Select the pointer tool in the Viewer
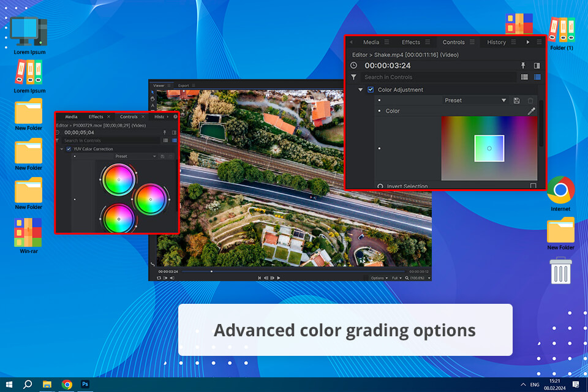The image size is (588, 392). [153, 92]
